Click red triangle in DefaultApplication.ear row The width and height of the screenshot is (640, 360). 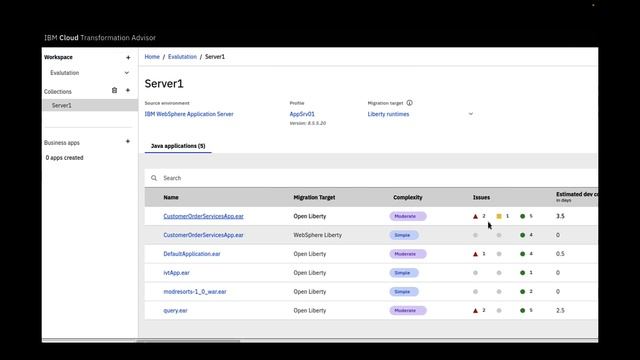[475, 254]
